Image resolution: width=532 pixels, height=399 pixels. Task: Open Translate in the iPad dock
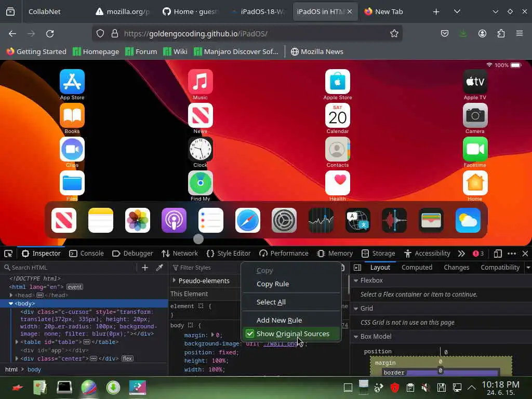[357, 220]
